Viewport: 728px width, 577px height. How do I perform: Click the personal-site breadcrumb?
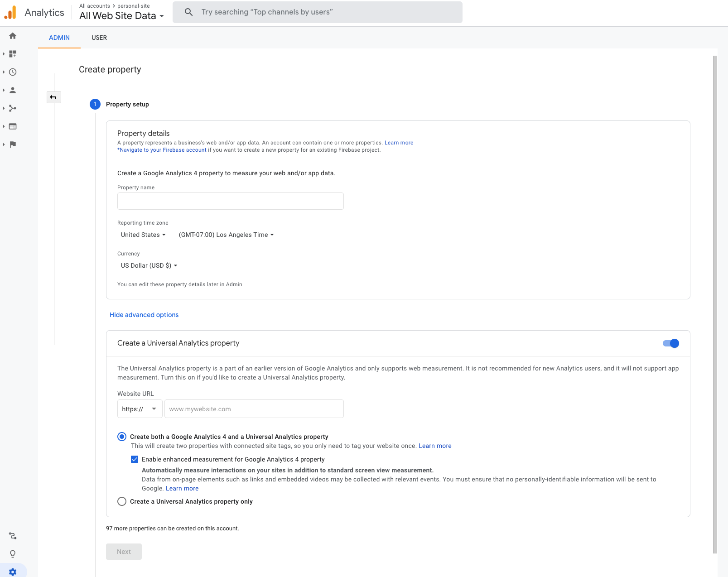[134, 6]
